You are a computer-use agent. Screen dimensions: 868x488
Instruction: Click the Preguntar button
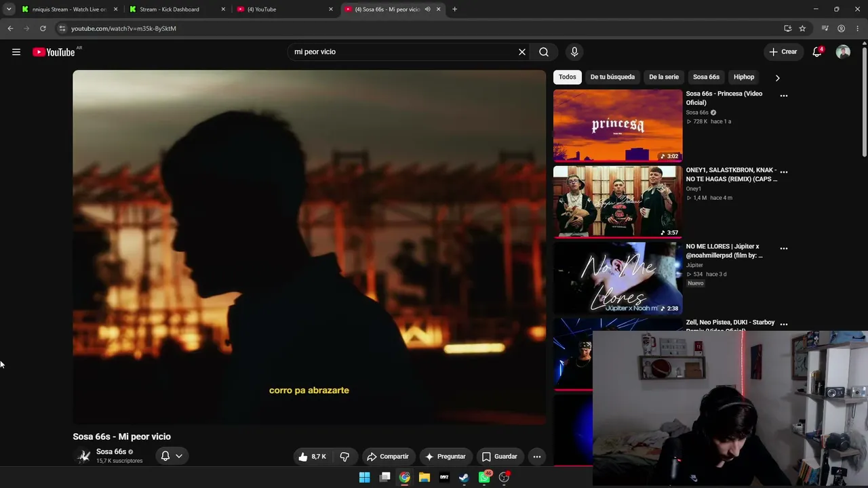445,457
